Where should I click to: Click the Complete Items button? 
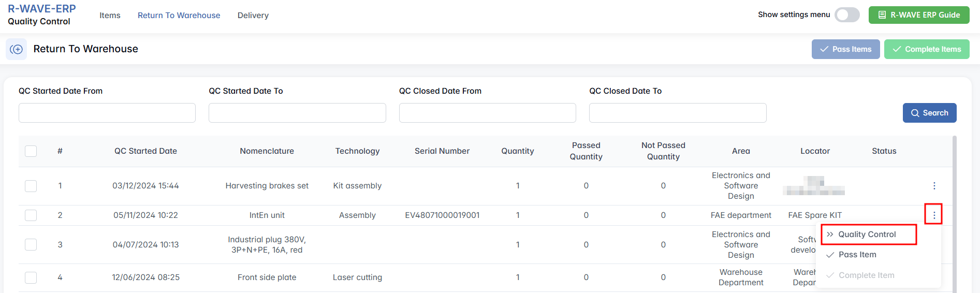[x=927, y=49]
